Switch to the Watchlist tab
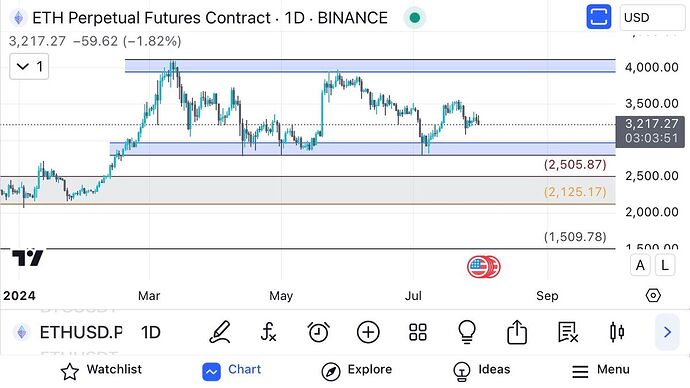The image size is (690, 388). 101,371
